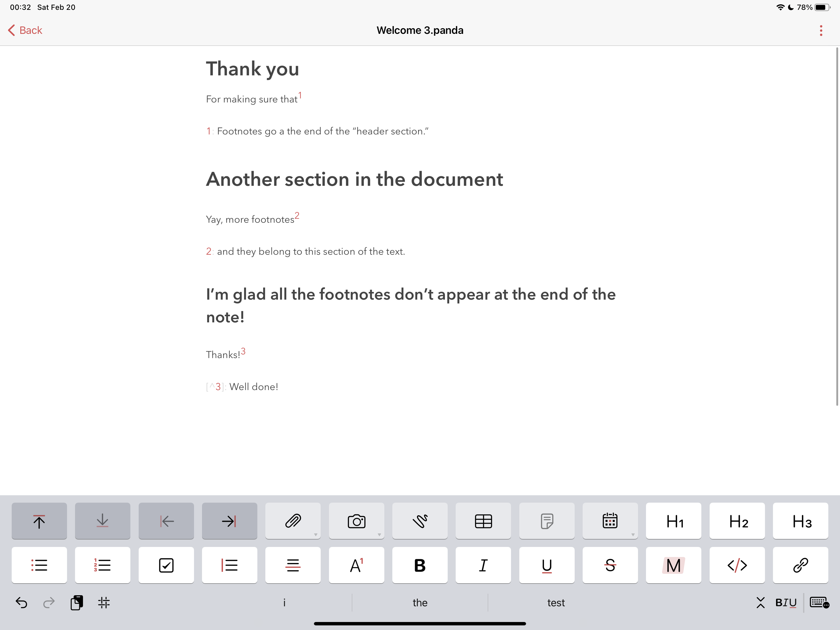Toggle bold formatting with B key
Viewport: 840px width, 630px height.
click(420, 565)
